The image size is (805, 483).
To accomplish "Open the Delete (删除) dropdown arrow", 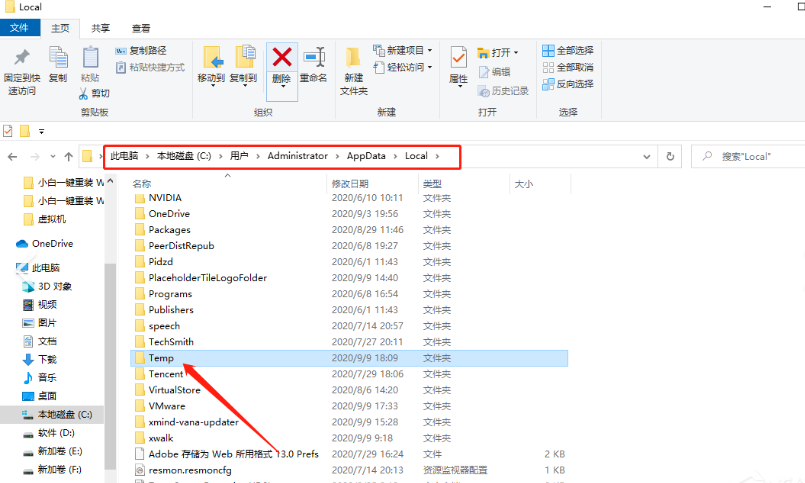I will [x=283, y=86].
